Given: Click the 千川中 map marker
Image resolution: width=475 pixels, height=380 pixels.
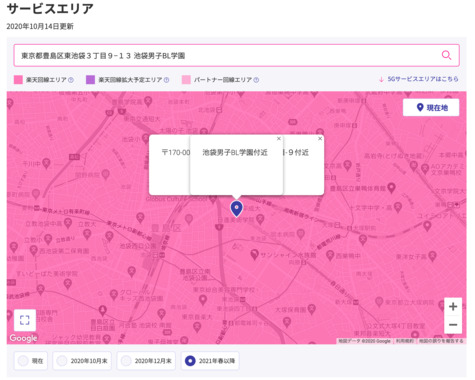Looking at the screenshot, I should (46, 163).
